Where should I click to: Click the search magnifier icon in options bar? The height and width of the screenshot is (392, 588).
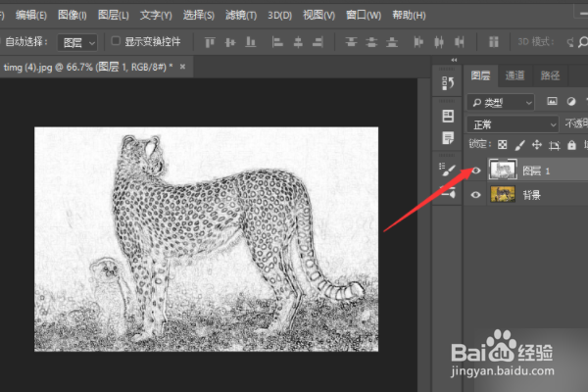pyautogui.click(x=582, y=42)
